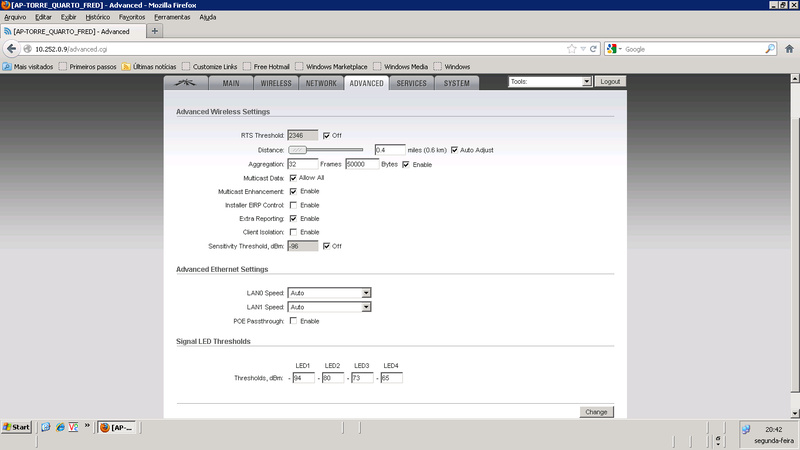Click the Firefox taskbar window button

(x=117, y=427)
